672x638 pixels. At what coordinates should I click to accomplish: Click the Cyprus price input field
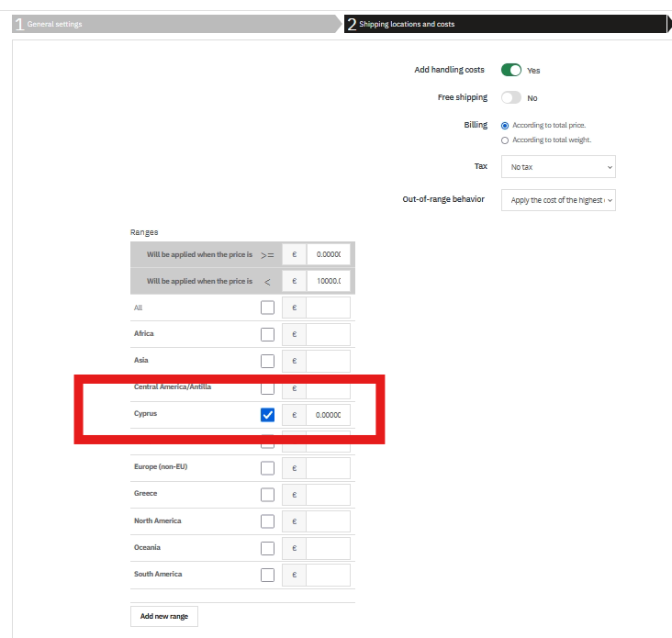click(328, 415)
